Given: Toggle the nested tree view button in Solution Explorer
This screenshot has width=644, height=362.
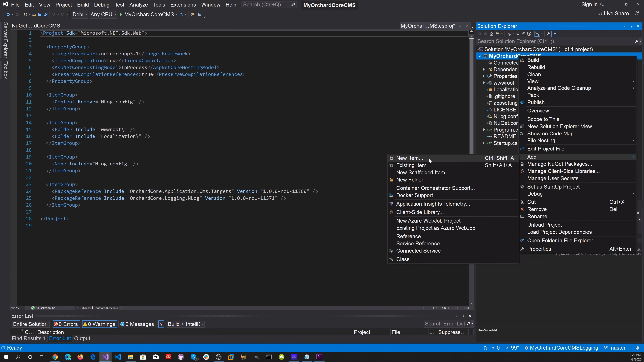Looking at the screenshot, I should [537, 34].
